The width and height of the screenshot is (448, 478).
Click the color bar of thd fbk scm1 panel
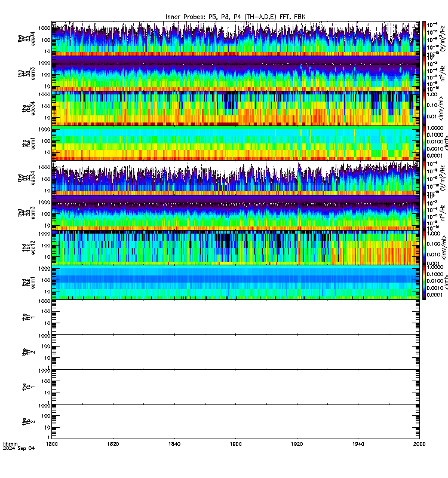tap(424, 282)
